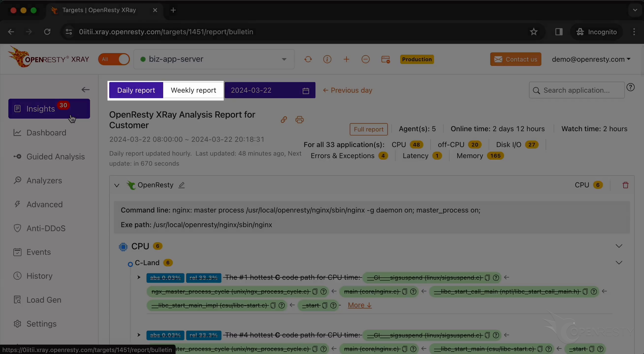This screenshot has height=354, width=644.
Task: Open help for __libc_start_main_impl function
Action: click(x=282, y=305)
